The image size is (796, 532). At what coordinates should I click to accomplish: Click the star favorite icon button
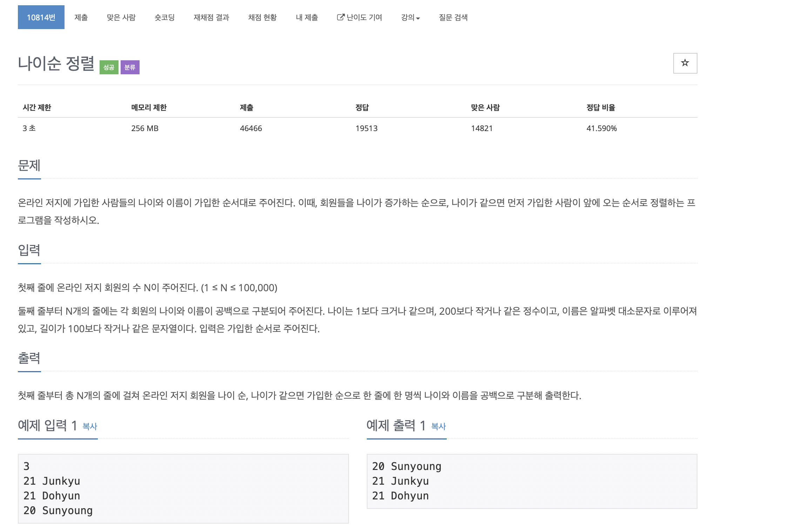point(684,63)
